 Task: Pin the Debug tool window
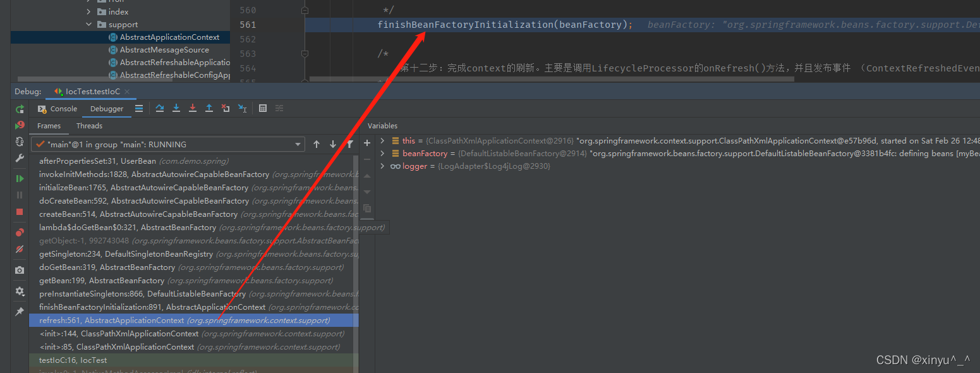(x=20, y=311)
